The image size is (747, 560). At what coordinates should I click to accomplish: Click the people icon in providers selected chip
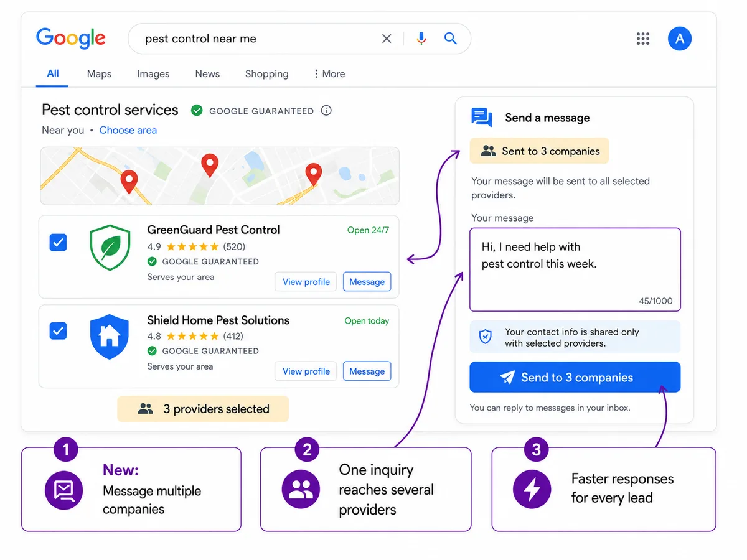(146, 409)
